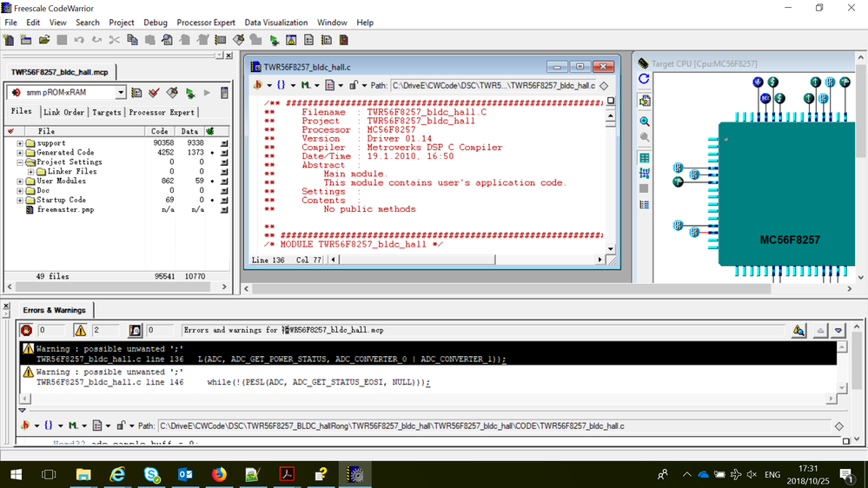
Task: Click the Make icon in the project panel
Action: coord(172,93)
